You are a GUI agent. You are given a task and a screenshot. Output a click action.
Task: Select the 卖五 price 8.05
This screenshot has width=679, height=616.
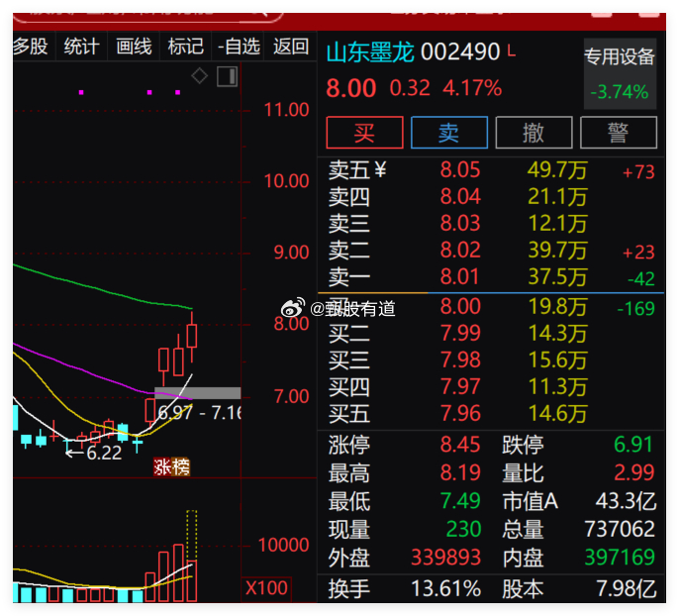[x=460, y=169]
